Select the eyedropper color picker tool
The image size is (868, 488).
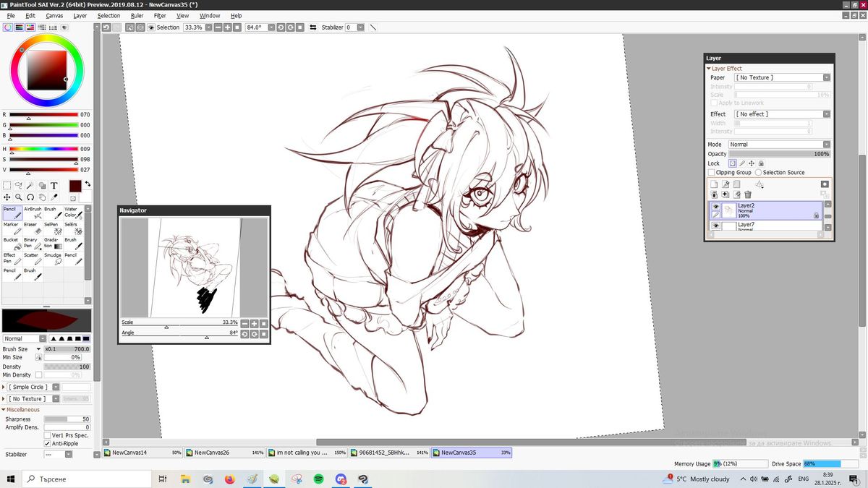click(54, 197)
